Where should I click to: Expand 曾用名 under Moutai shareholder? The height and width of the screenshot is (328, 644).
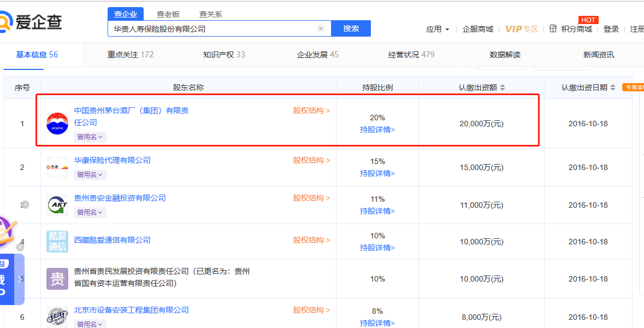[90, 137]
